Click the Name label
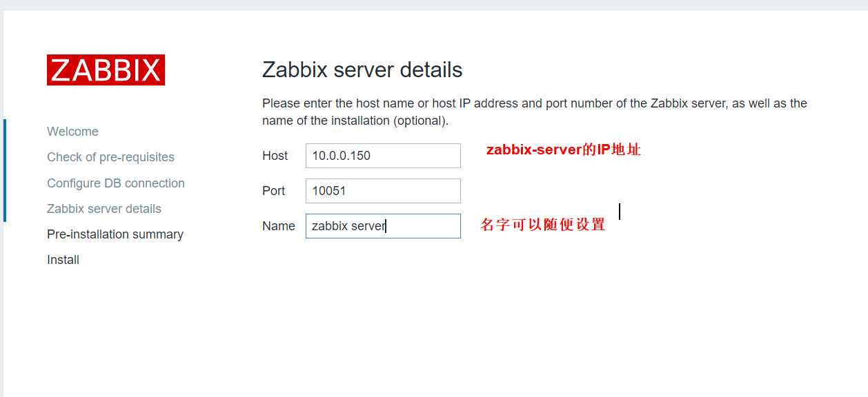868x397 pixels. click(x=279, y=226)
